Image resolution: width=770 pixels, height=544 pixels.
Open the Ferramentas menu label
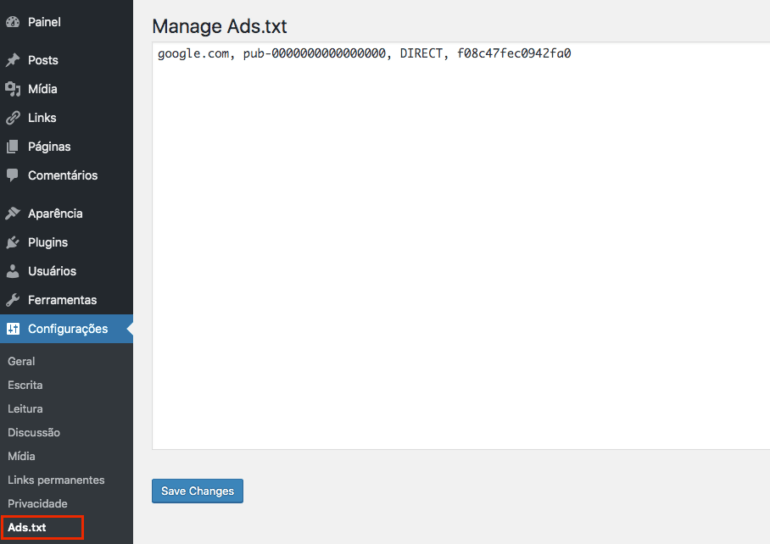click(62, 300)
